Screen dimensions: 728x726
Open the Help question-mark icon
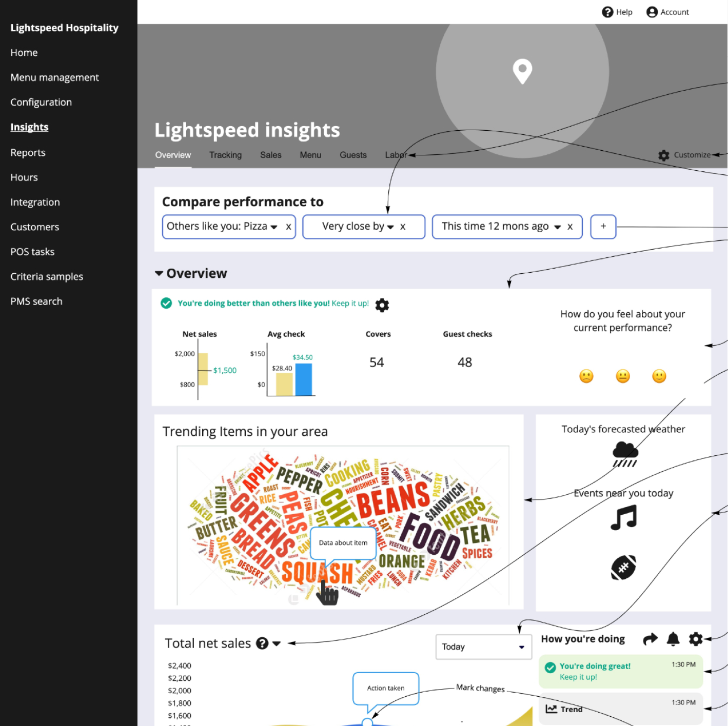coord(607,12)
